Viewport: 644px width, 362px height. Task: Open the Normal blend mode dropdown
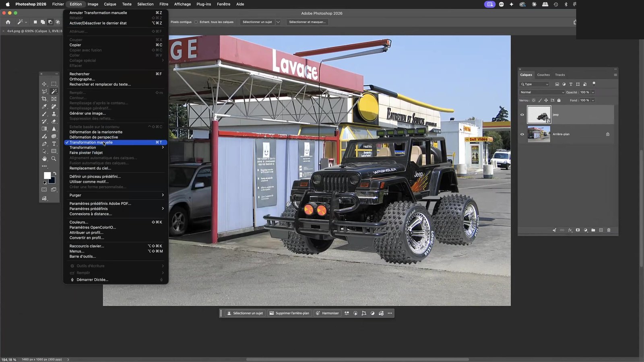(542, 92)
